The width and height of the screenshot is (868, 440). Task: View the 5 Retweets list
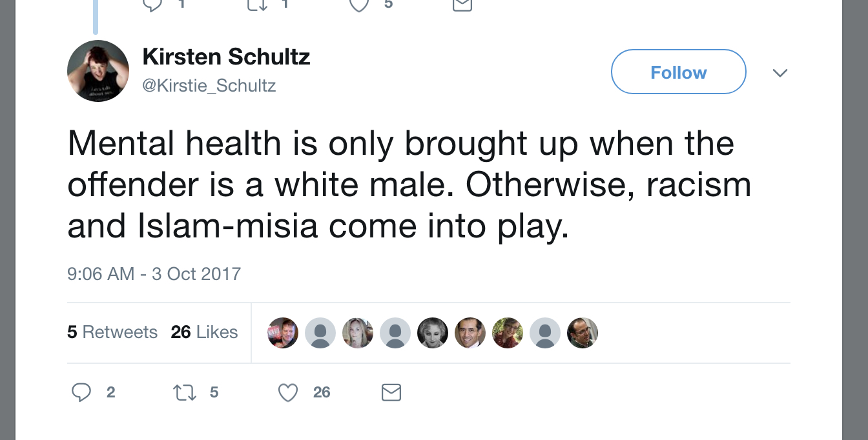pyautogui.click(x=112, y=332)
